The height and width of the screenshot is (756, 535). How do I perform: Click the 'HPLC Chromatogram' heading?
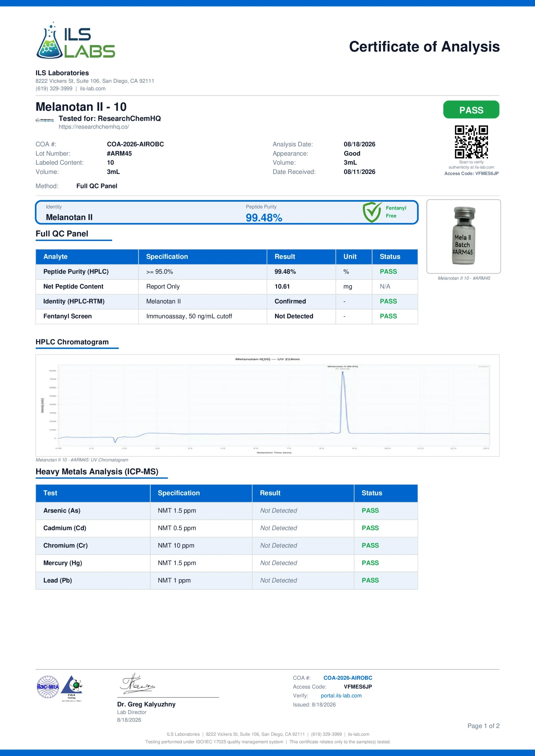coord(72,342)
